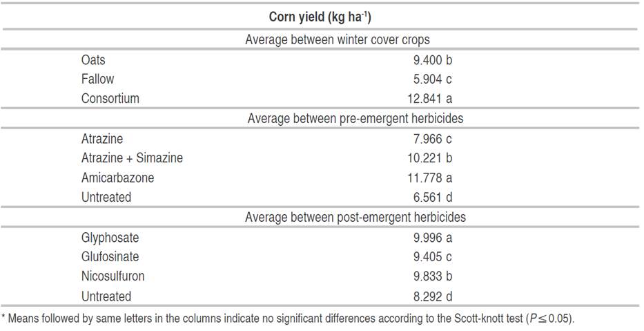Click the 9.400 b yield value
The width and height of the screenshot is (644, 331).
click(433, 59)
